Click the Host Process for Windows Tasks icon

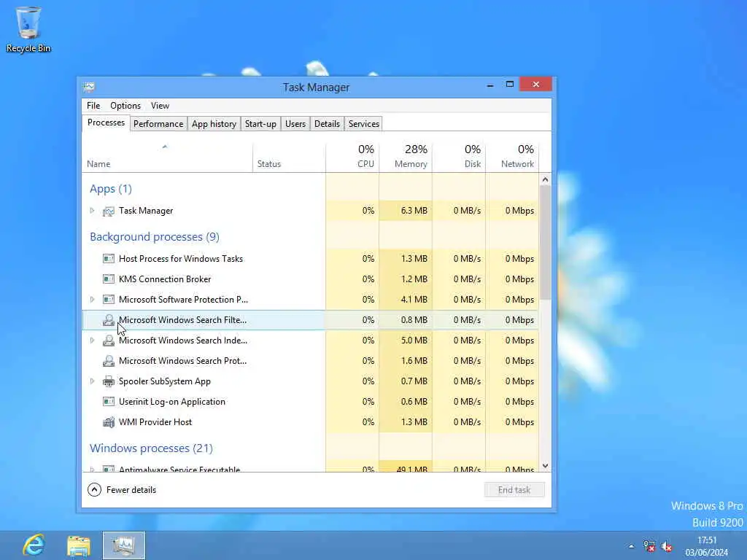tap(109, 259)
